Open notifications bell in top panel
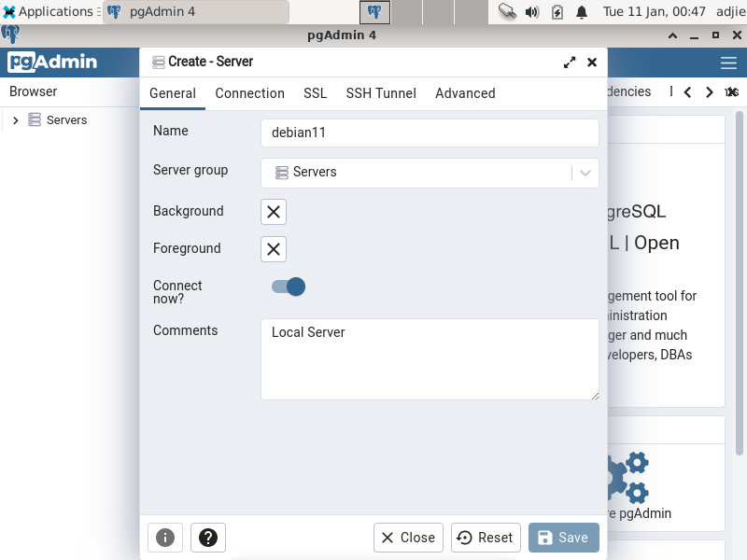Image resolution: width=747 pixels, height=560 pixels. coord(582,11)
